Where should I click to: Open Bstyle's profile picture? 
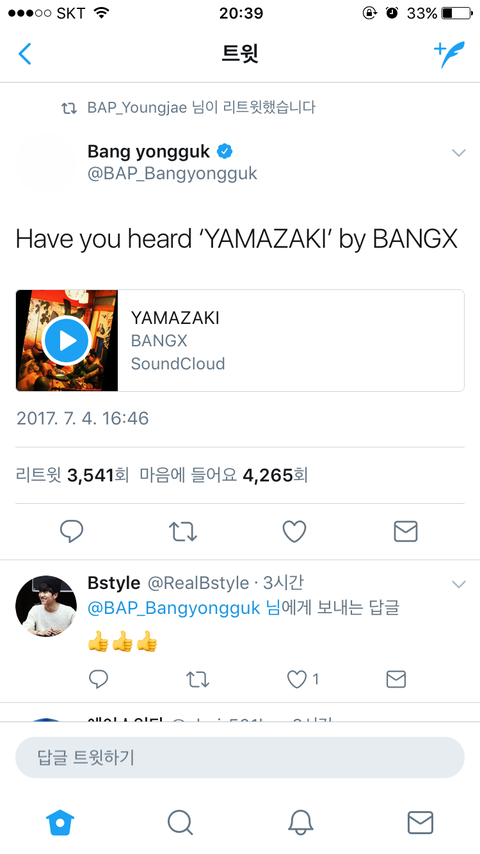click(x=46, y=607)
